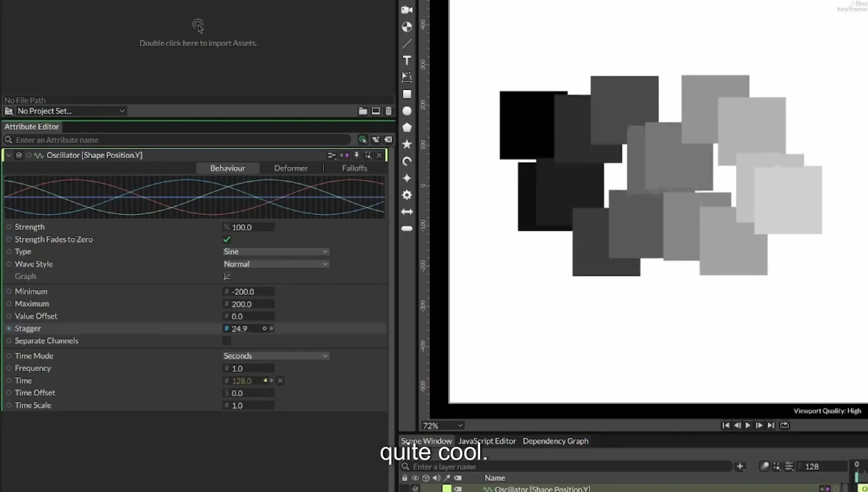Viewport: 868px width, 492px height.
Task: Step forward one frame
Action: pyautogui.click(x=759, y=425)
